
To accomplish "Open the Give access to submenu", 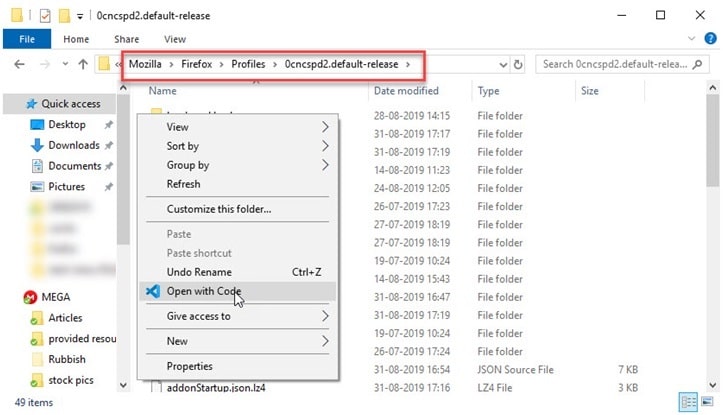I will 238,316.
